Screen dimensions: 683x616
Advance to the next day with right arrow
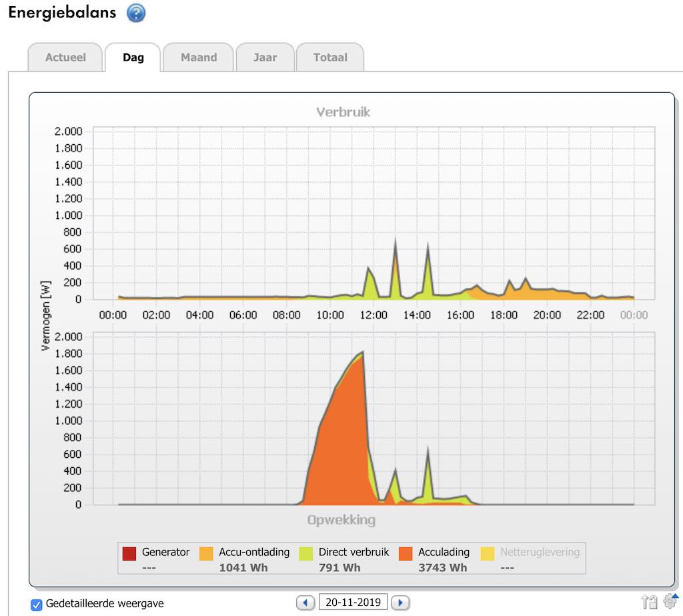pyautogui.click(x=400, y=603)
